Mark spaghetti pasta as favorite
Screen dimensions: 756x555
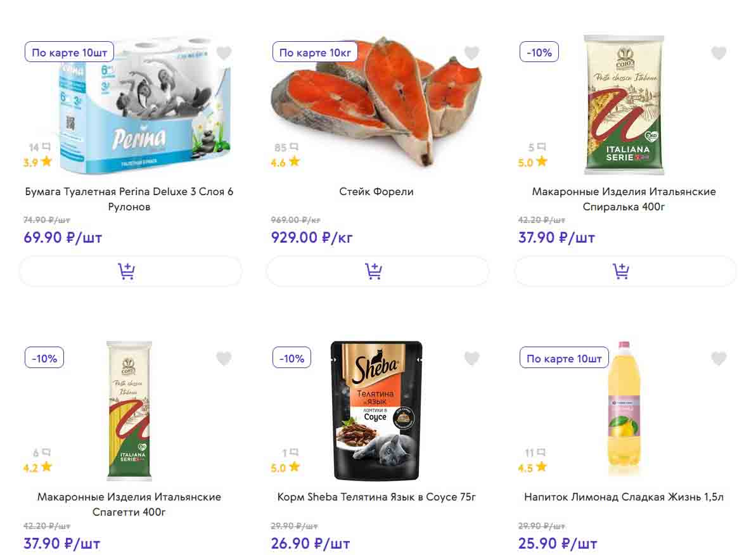click(224, 359)
